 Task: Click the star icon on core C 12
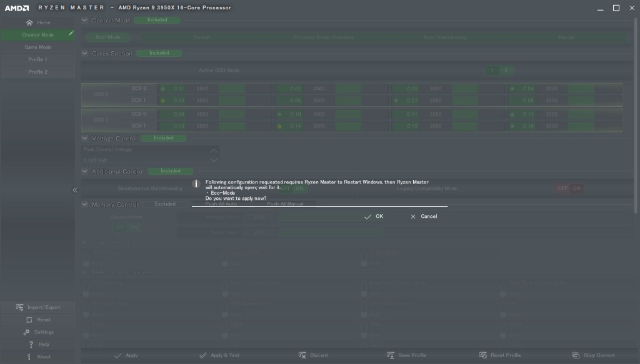(x=512, y=114)
